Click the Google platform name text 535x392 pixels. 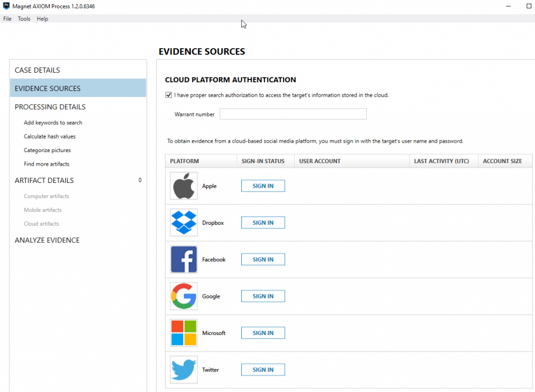(211, 296)
